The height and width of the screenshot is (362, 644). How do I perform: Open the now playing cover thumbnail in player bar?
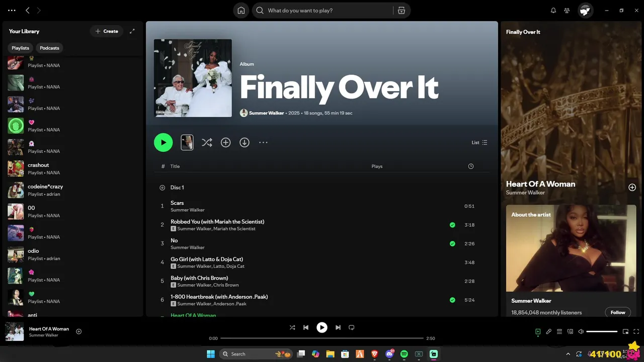pyautogui.click(x=15, y=331)
